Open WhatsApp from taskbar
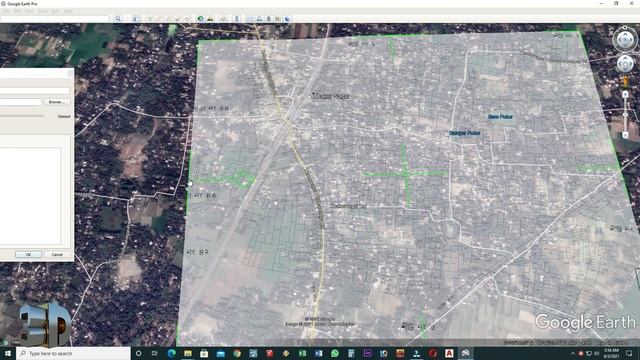Screen dimensions: 640x360 335,353
